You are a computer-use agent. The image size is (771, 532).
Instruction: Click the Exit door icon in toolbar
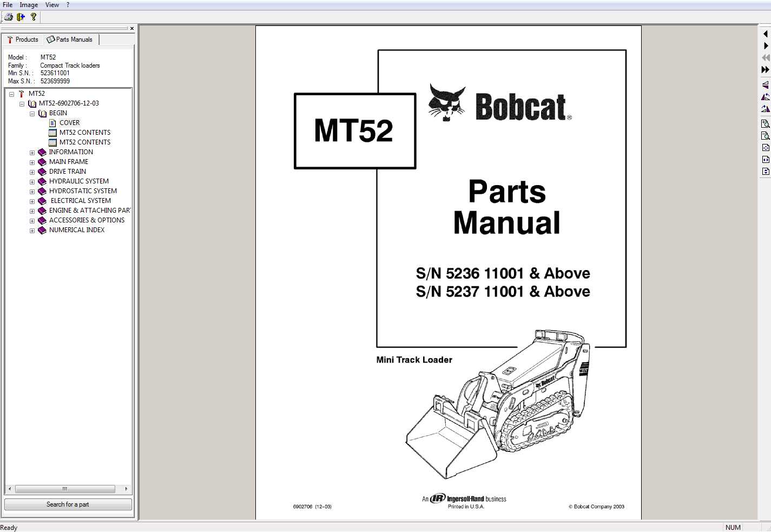coord(21,17)
